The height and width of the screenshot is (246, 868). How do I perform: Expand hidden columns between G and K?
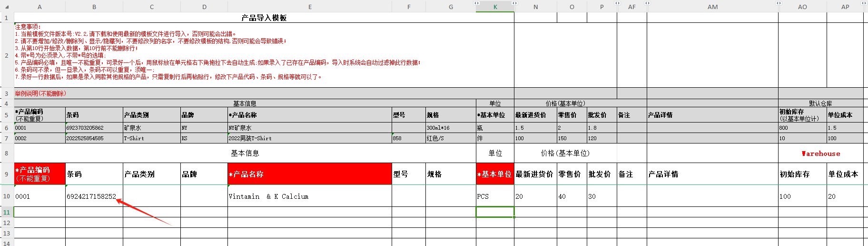click(x=476, y=3)
